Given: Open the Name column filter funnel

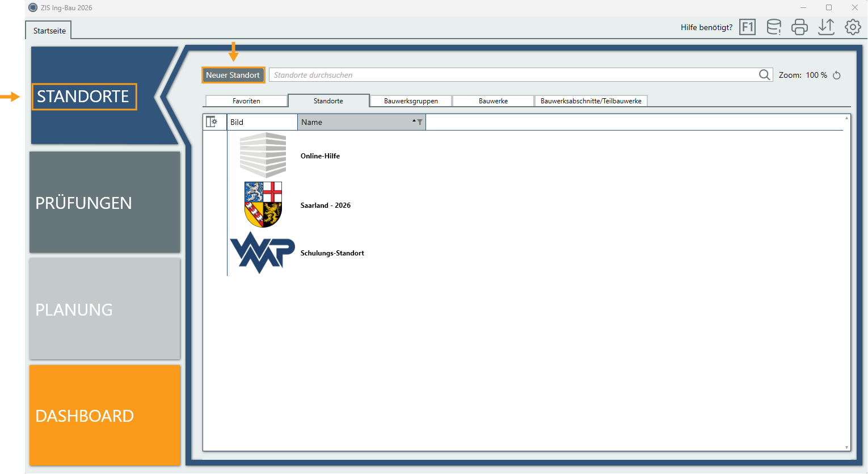Looking at the screenshot, I should click(x=420, y=122).
